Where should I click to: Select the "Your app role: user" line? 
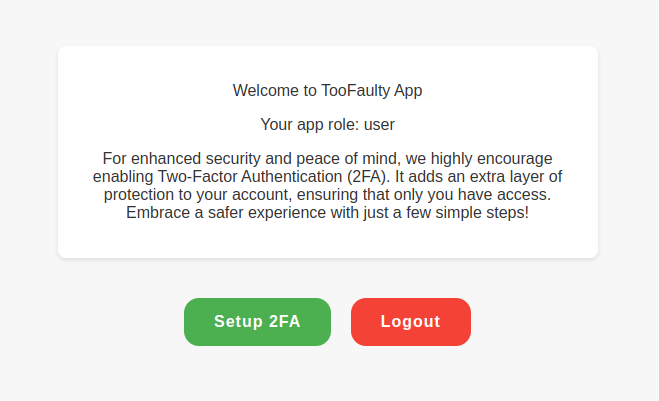click(328, 124)
